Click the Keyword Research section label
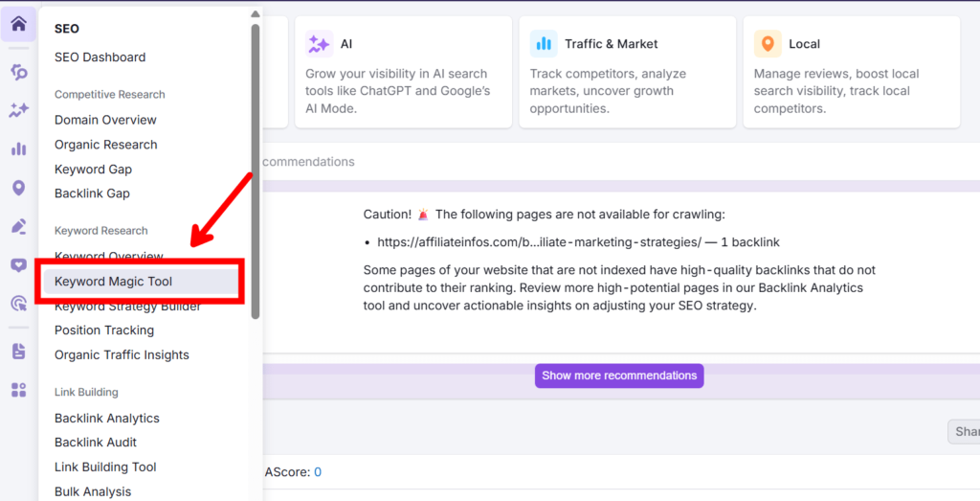Image resolution: width=980 pixels, height=501 pixels. [x=100, y=231]
